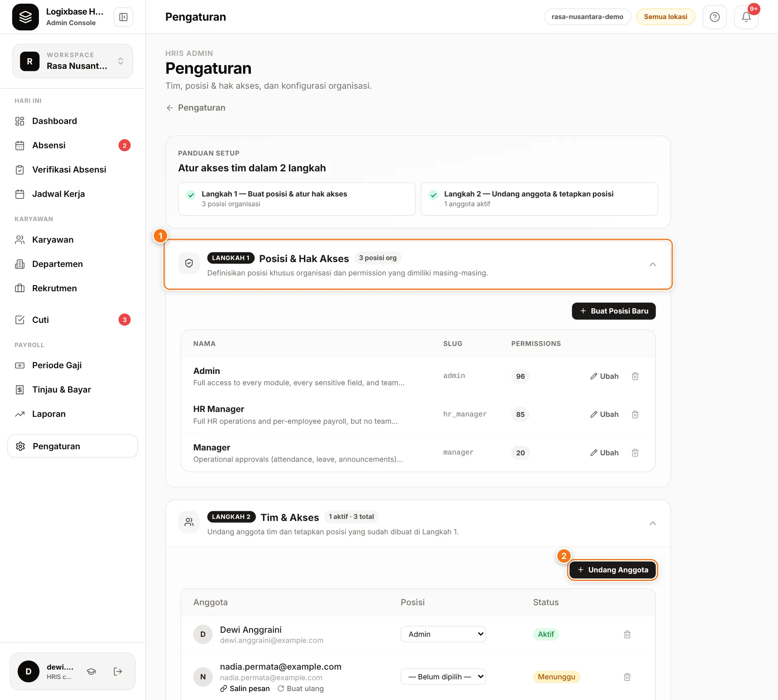Click Salin pesan link for nadia
Image resolution: width=778 pixels, height=700 pixels.
click(x=245, y=689)
